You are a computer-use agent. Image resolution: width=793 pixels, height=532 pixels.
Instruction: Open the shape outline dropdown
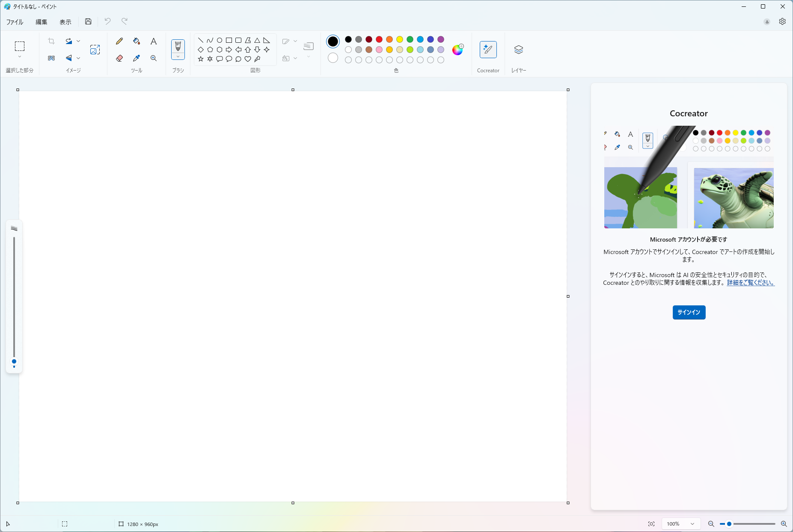pyautogui.click(x=295, y=41)
